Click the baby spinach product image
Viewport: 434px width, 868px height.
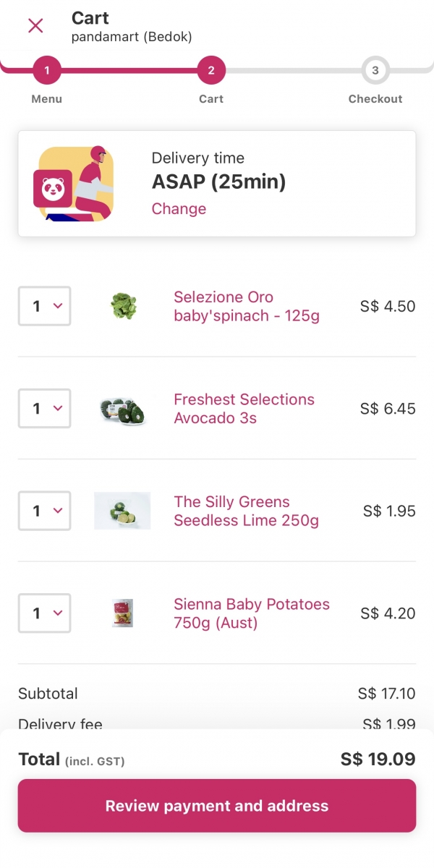122,306
